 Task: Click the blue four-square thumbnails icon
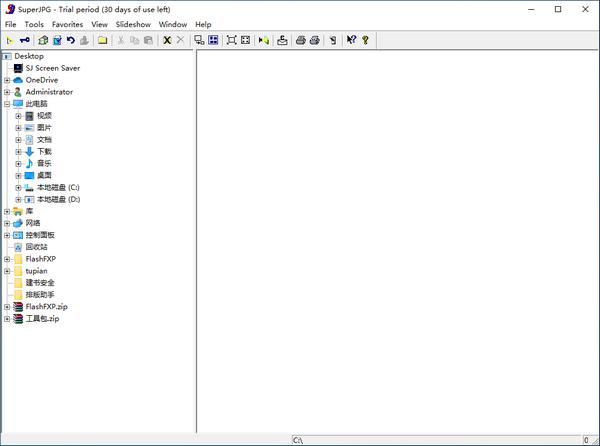213,40
